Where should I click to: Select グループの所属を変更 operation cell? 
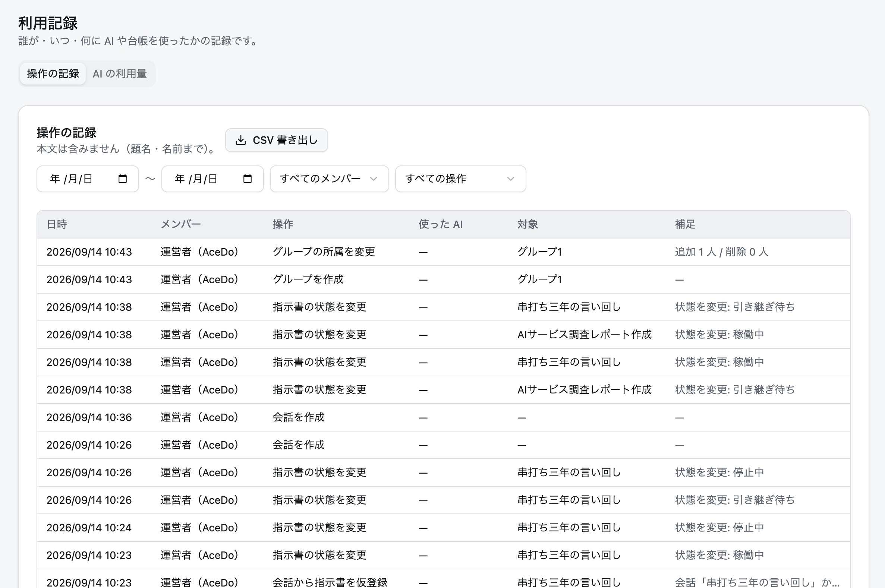point(324,252)
